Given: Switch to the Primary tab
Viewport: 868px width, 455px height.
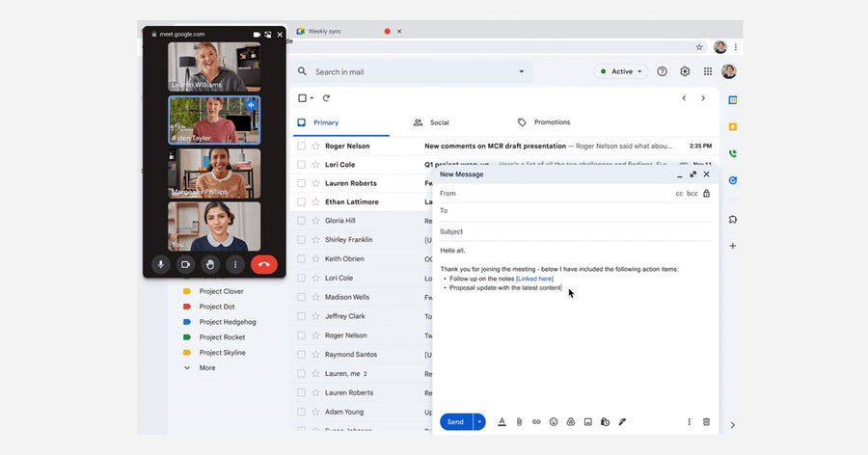Looking at the screenshot, I should click(x=341, y=122).
